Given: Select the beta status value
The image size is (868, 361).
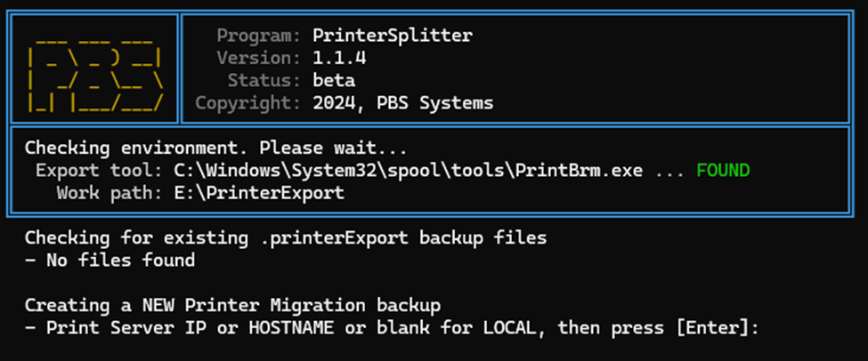Looking at the screenshot, I should click(335, 81).
